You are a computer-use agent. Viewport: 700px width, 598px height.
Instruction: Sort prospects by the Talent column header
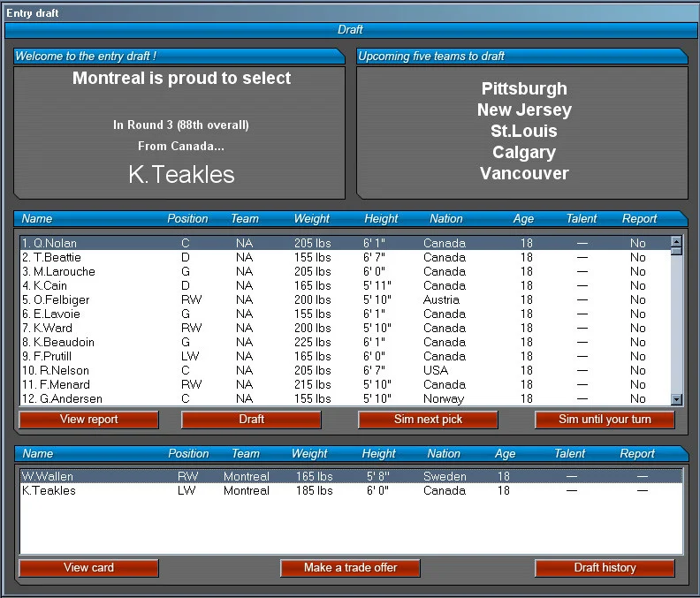tap(582, 219)
